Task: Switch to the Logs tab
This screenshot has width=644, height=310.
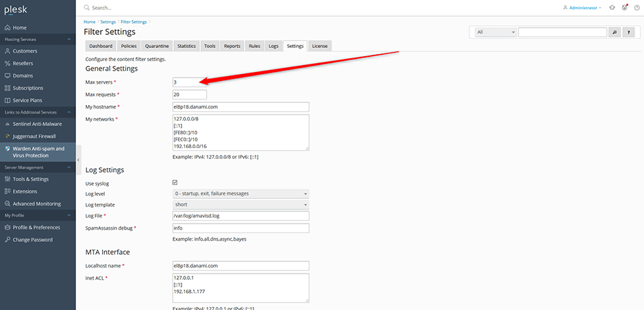Action: pyautogui.click(x=273, y=46)
